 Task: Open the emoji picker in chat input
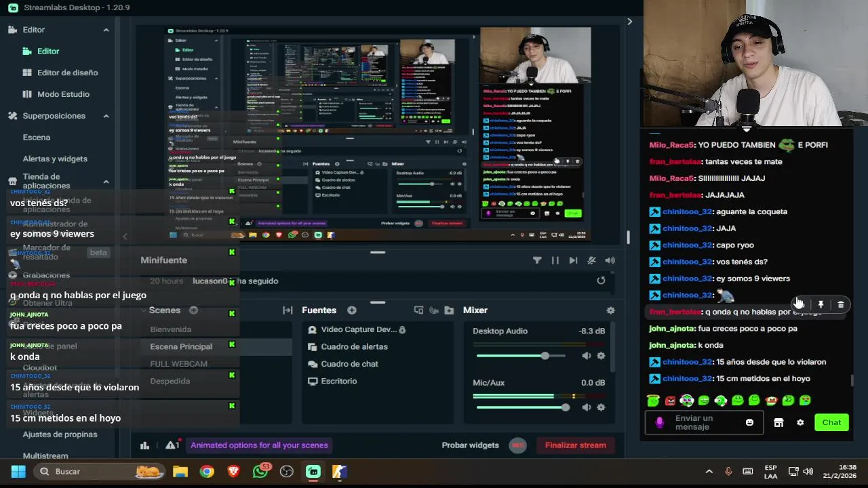pos(749,422)
